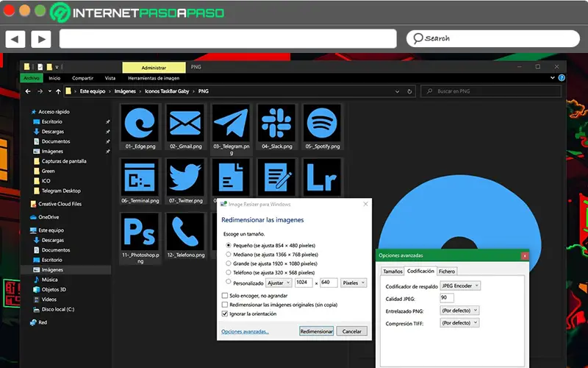Open the Opciones avanzadas link

click(x=245, y=332)
